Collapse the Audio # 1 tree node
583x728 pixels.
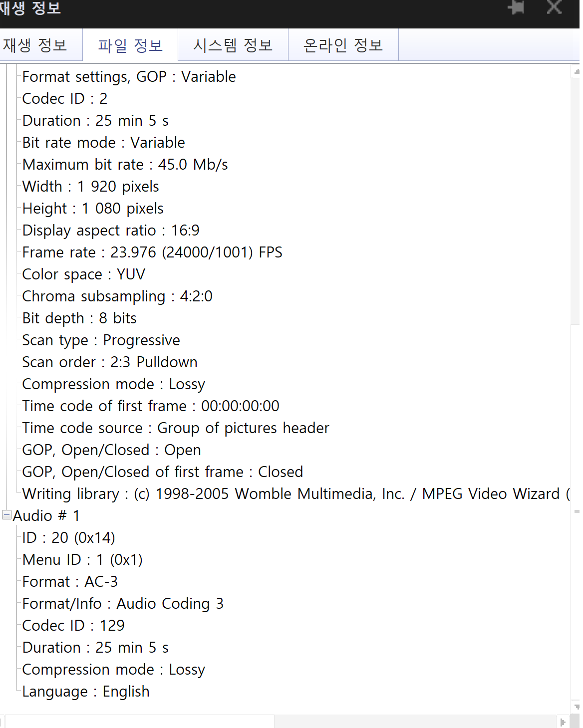pyautogui.click(x=7, y=515)
